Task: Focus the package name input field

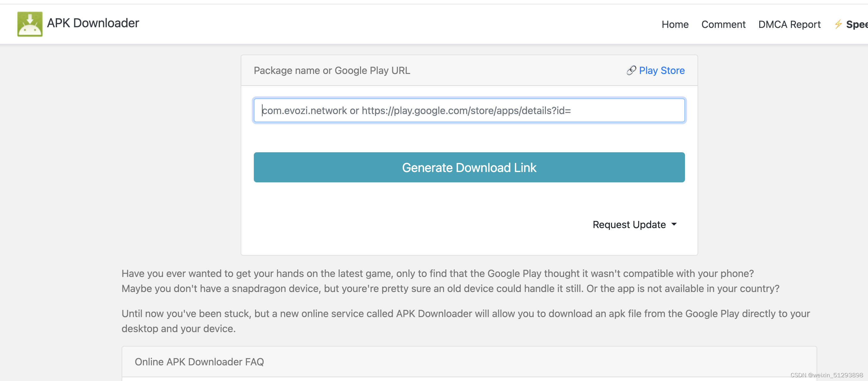Action: pos(469,111)
